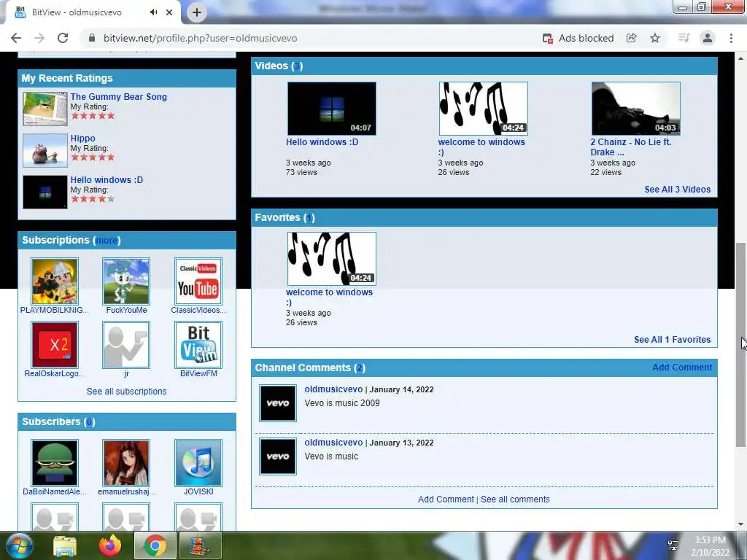Open PLAYMOBILKNIG subscription avatar
This screenshot has width=747, height=560.
55,281
